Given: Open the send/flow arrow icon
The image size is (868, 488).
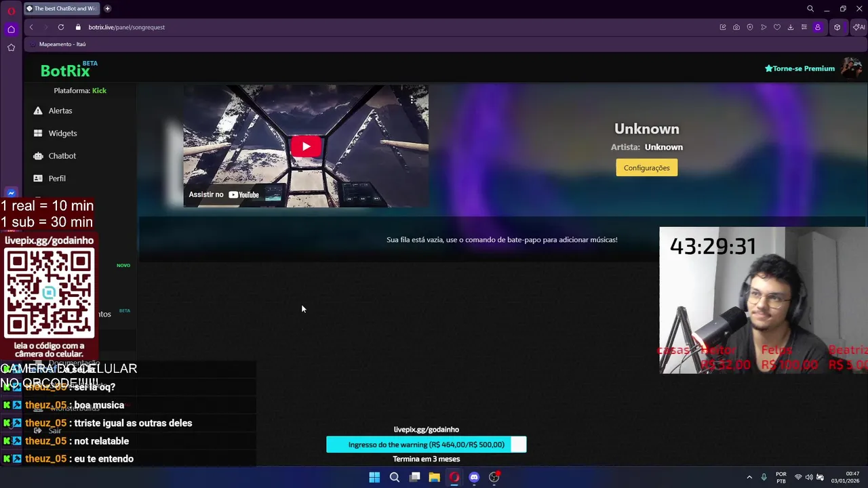Looking at the screenshot, I should [x=764, y=27].
